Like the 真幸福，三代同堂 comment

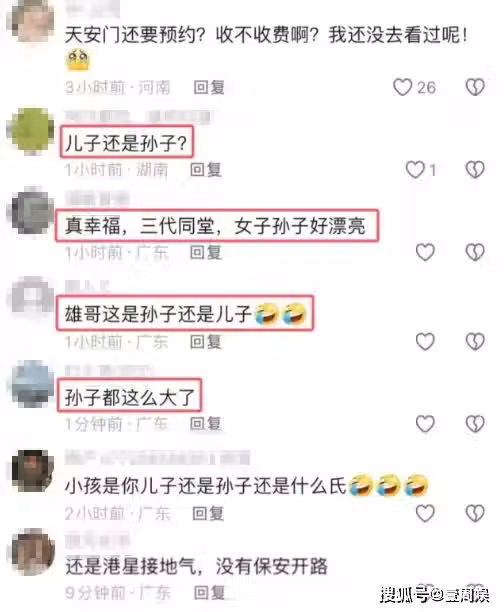[425, 252]
